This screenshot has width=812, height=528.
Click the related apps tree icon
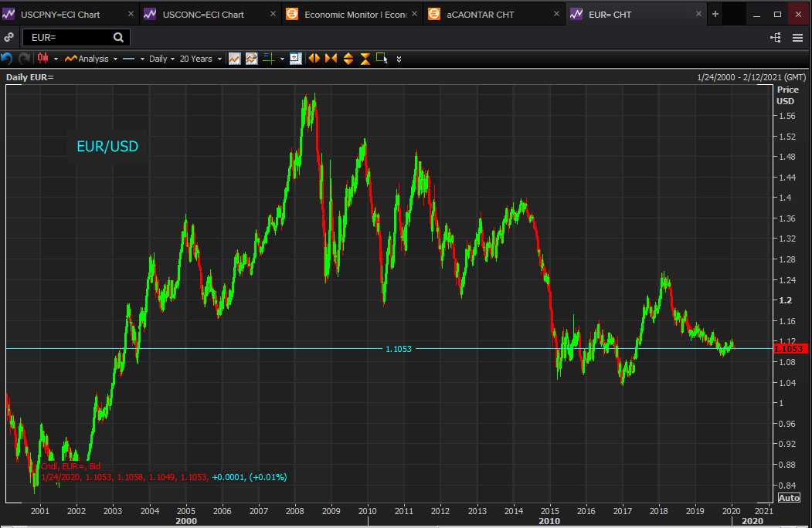(x=775, y=37)
